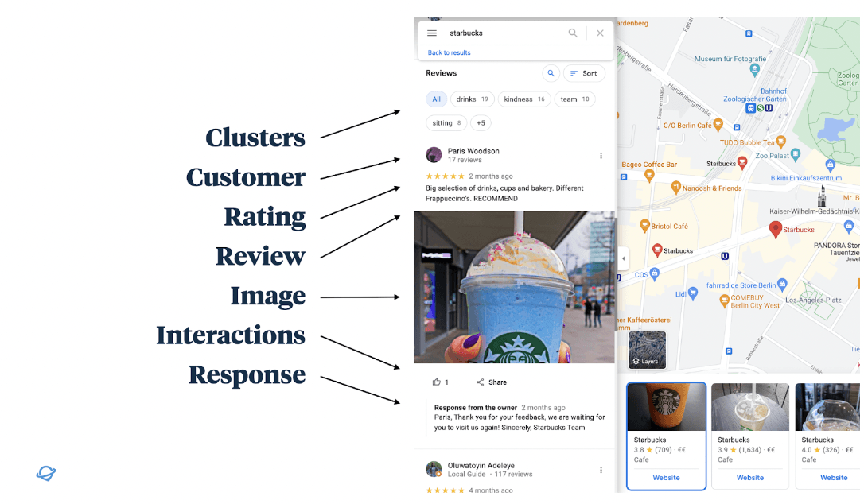The height and width of the screenshot is (504, 864).
Task: Open Website for 3.8-rated Starbucks card
Action: click(666, 478)
